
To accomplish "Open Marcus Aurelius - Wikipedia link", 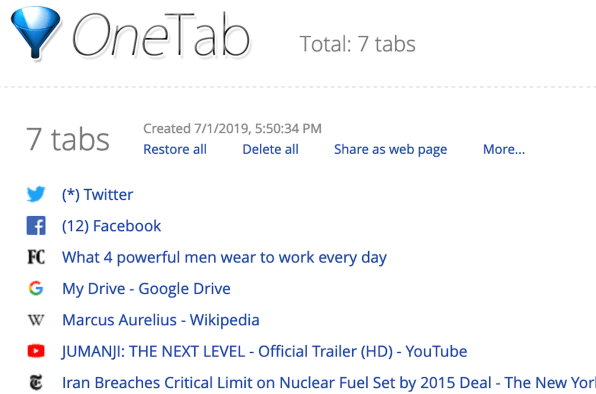I will (161, 320).
